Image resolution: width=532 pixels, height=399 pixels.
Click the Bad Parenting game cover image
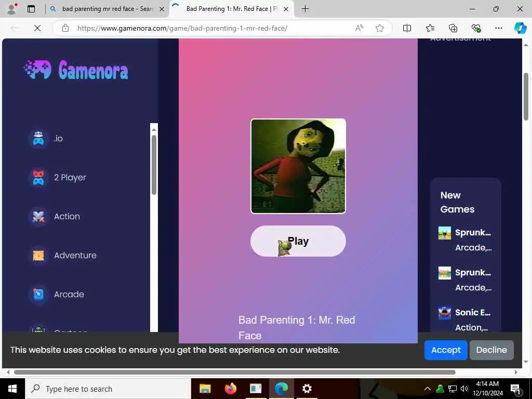point(298,166)
